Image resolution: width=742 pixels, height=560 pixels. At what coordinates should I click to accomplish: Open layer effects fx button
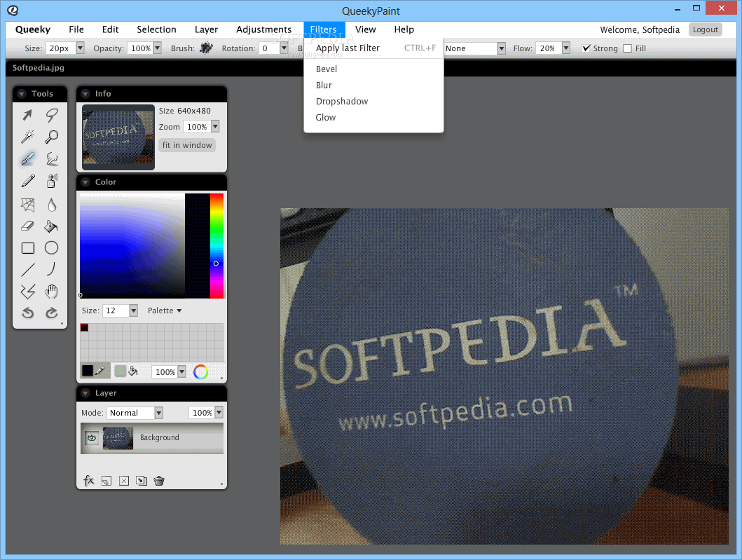[x=88, y=481]
